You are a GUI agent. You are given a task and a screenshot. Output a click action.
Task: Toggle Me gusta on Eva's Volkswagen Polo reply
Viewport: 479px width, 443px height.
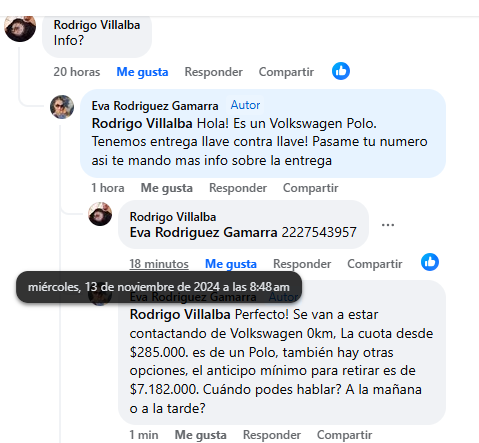pyautogui.click(x=167, y=188)
